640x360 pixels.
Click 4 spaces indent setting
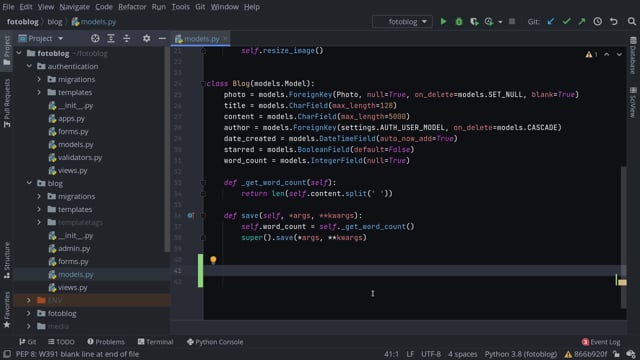tap(462, 354)
